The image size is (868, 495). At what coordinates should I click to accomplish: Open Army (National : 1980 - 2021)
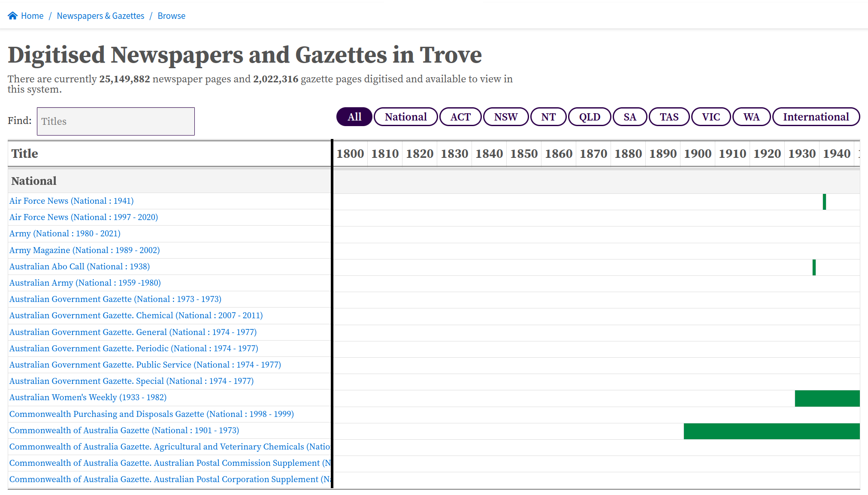65,233
